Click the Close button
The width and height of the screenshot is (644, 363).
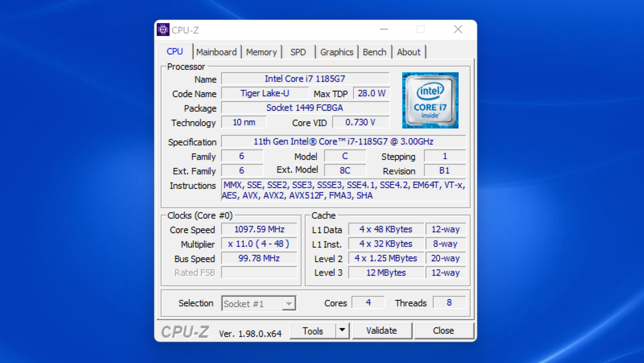(x=444, y=330)
